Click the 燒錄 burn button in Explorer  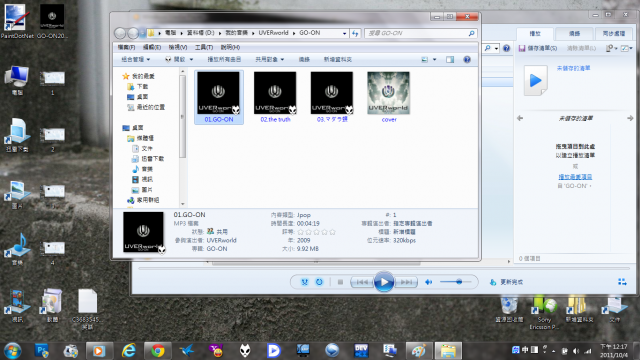click(x=304, y=60)
